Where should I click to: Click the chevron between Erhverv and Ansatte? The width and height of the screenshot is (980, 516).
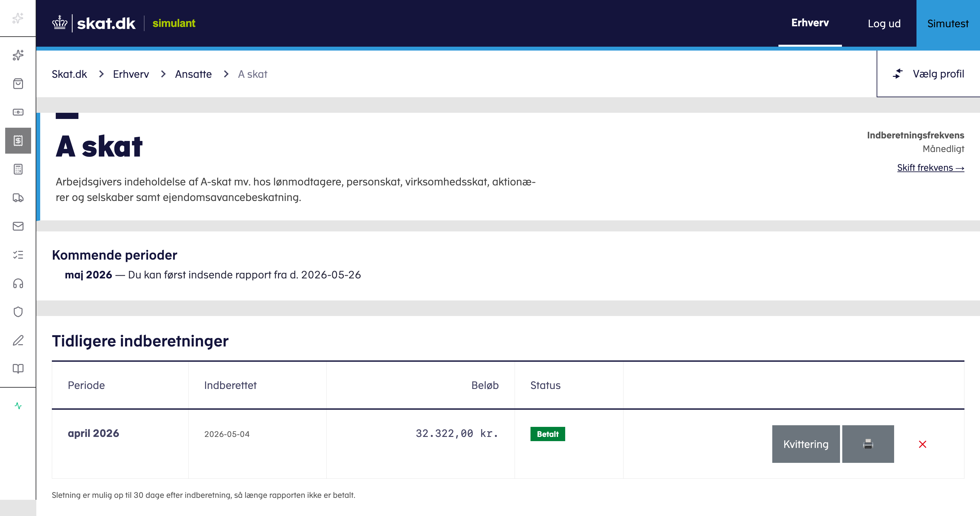coord(163,74)
